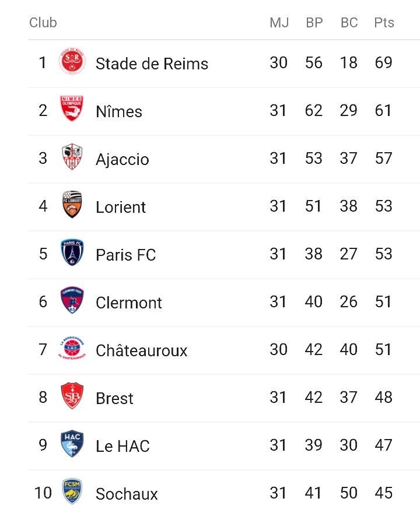This screenshot has height=516, width=420.
Task: Click the MJ column header
Action: coord(279,23)
